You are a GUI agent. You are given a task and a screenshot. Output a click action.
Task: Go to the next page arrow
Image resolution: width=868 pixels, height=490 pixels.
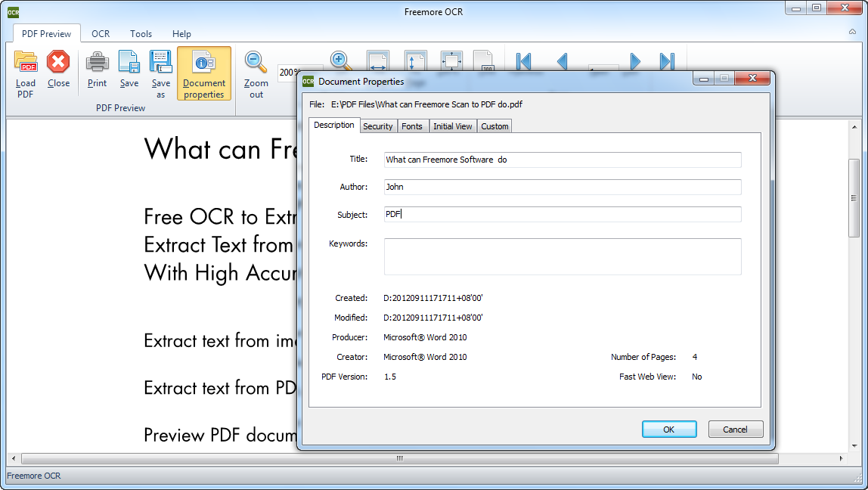pos(635,61)
